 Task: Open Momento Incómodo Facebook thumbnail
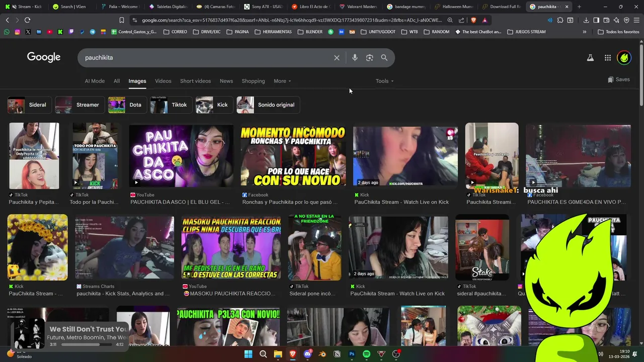pos(293,156)
